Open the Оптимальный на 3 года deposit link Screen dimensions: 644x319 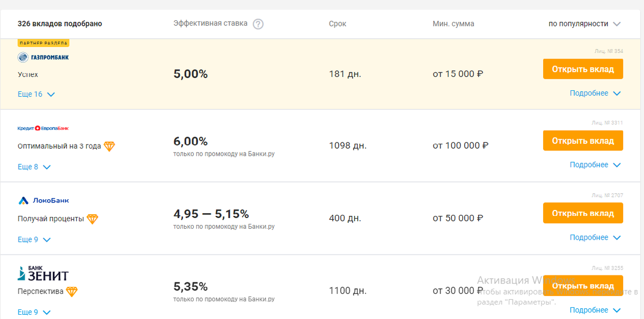pos(60,146)
